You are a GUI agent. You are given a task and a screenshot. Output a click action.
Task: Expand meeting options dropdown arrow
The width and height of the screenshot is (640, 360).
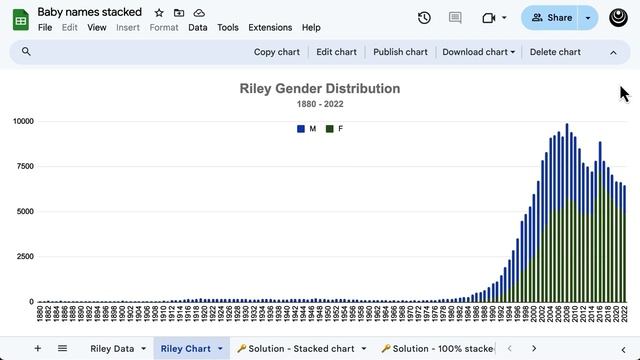[504, 18]
